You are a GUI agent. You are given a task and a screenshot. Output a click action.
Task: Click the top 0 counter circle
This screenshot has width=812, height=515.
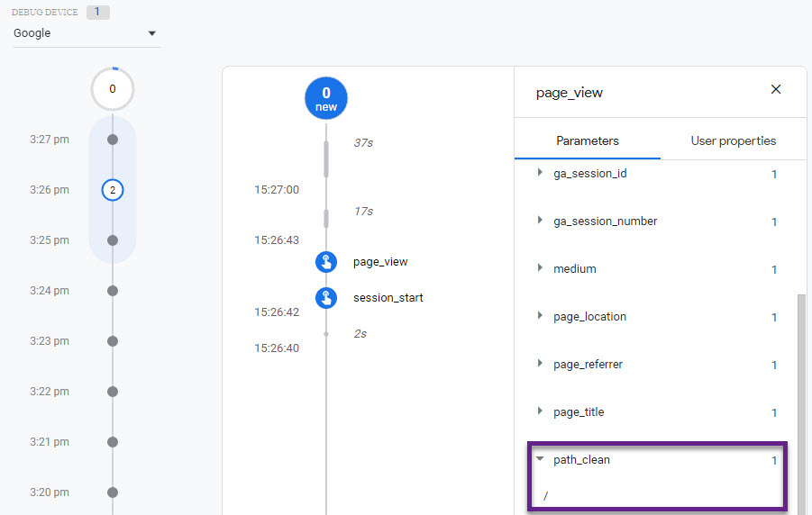click(x=113, y=89)
